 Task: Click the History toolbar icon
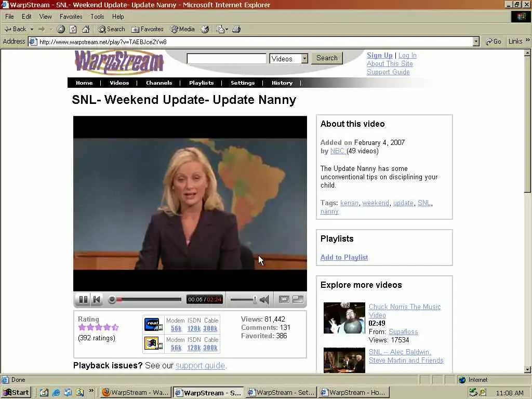pos(205,29)
